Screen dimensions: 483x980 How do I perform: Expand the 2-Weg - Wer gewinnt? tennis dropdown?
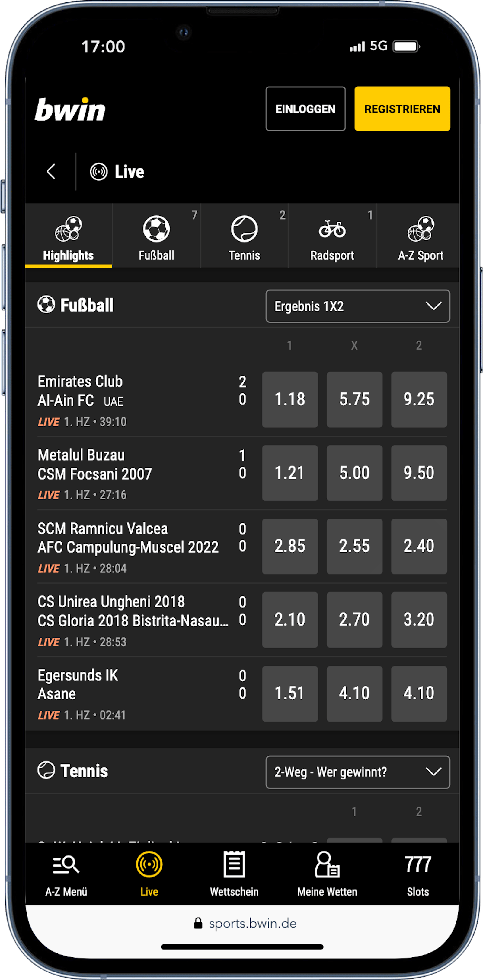(x=357, y=772)
